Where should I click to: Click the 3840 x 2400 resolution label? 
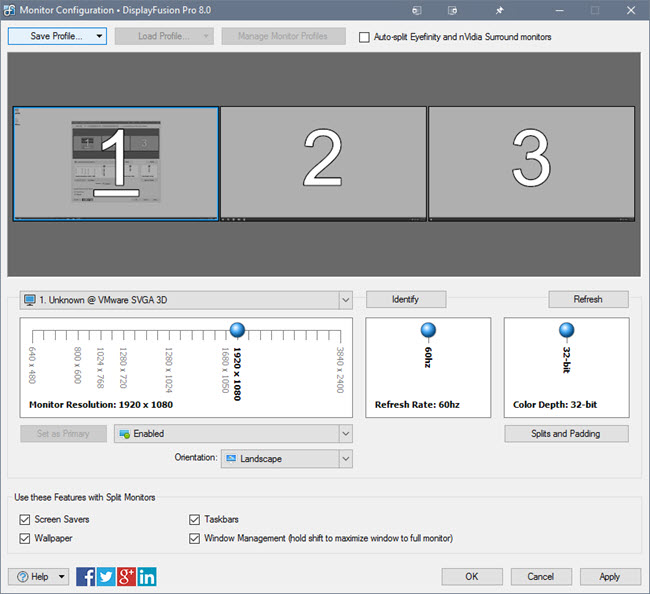click(x=340, y=370)
